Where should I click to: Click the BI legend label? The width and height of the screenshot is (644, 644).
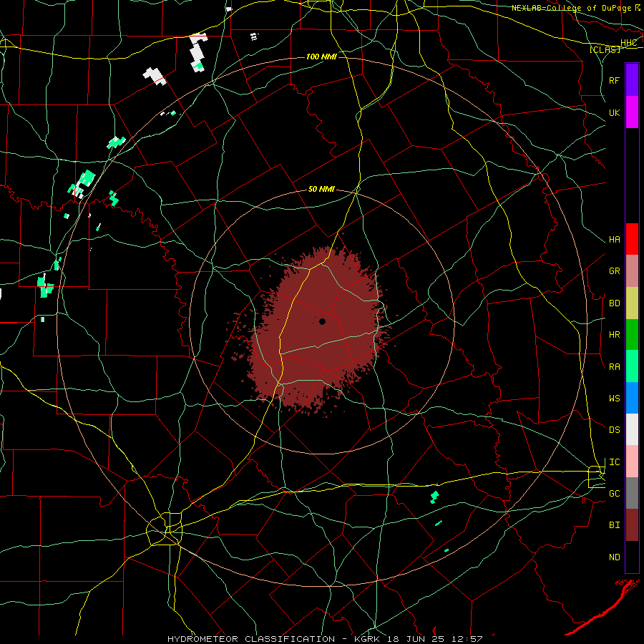[614, 525]
